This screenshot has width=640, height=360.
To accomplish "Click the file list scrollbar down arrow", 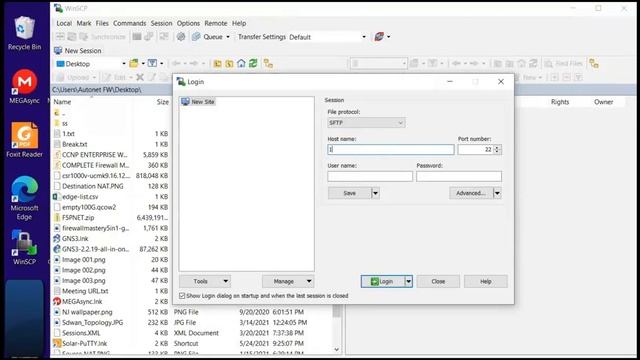I will click(336, 349).
